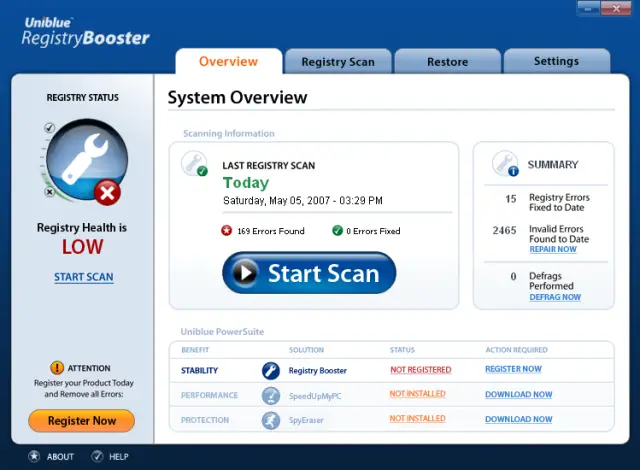Click the scan date 'Saturday, May 05, 2007'
The height and width of the screenshot is (470, 640).
[x=272, y=200]
